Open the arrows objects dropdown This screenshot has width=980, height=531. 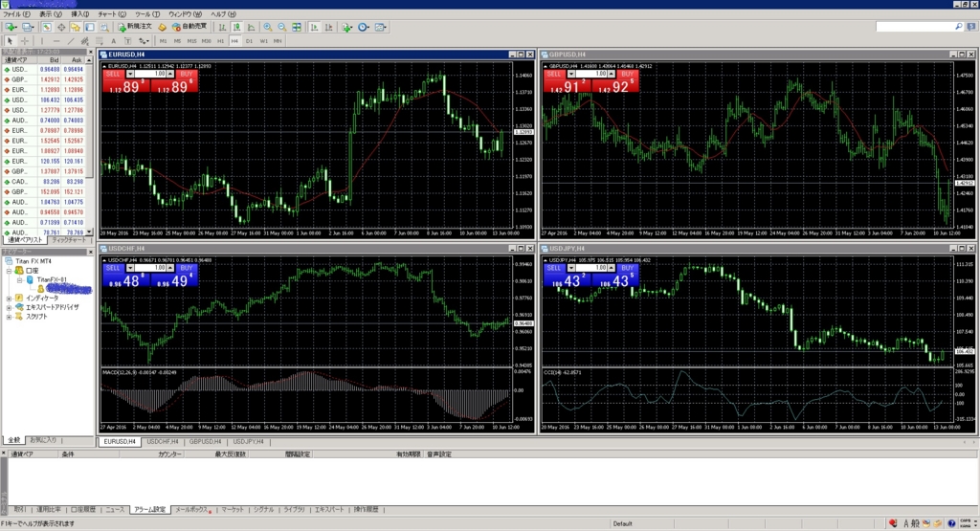(x=144, y=40)
